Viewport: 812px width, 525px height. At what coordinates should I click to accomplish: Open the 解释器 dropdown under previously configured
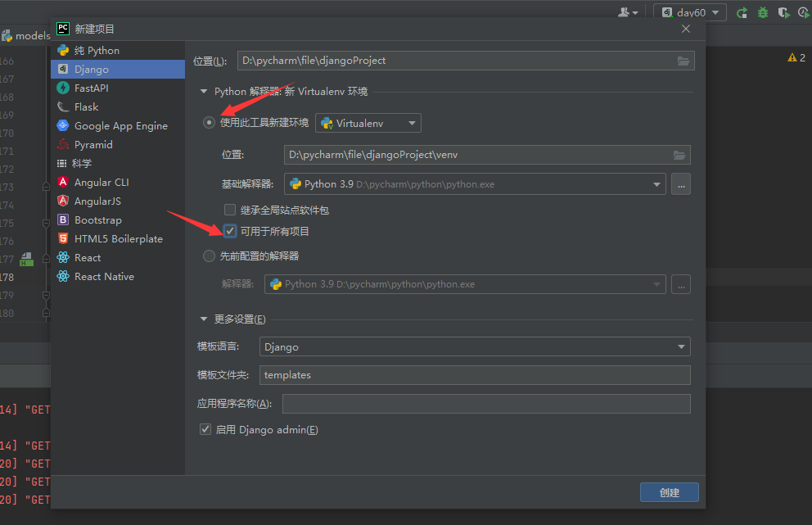[465, 284]
